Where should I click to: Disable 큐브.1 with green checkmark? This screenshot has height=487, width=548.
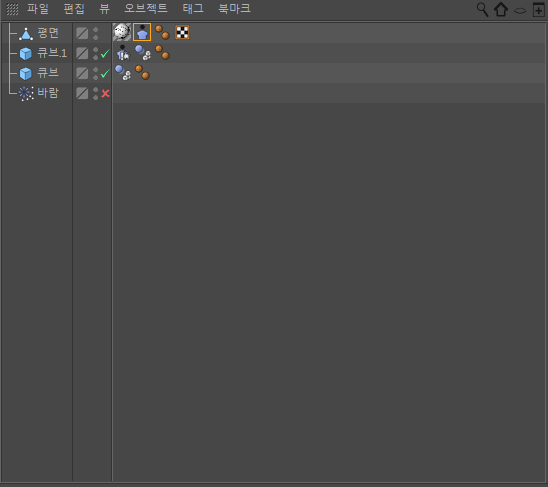tap(105, 53)
